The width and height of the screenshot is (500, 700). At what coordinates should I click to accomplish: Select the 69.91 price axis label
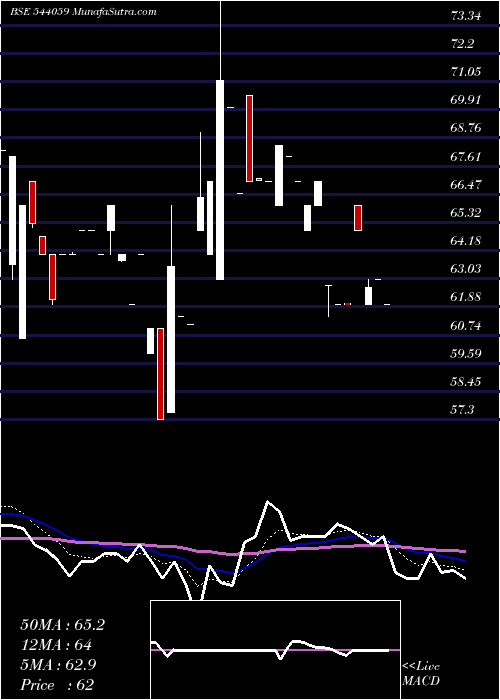(466, 100)
